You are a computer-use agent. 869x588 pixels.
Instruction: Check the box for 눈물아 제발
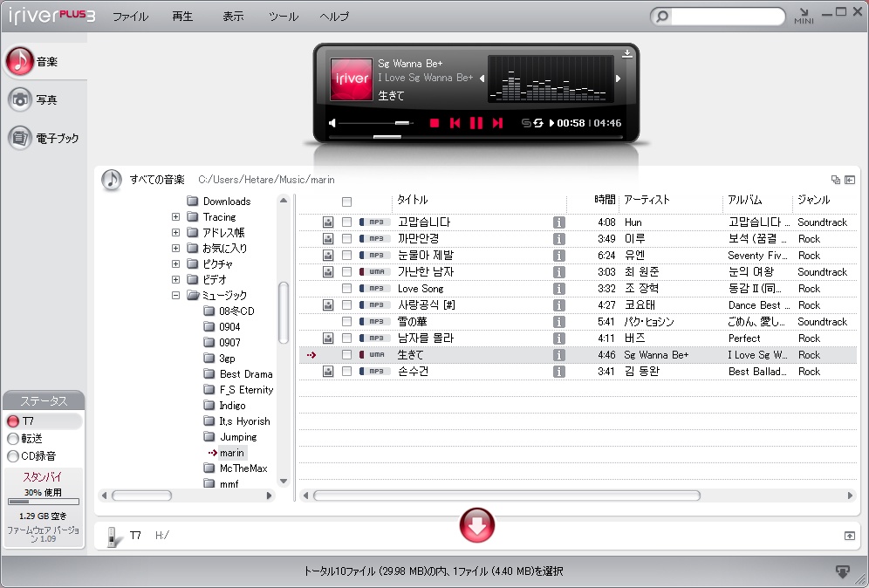tap(347, 256)
